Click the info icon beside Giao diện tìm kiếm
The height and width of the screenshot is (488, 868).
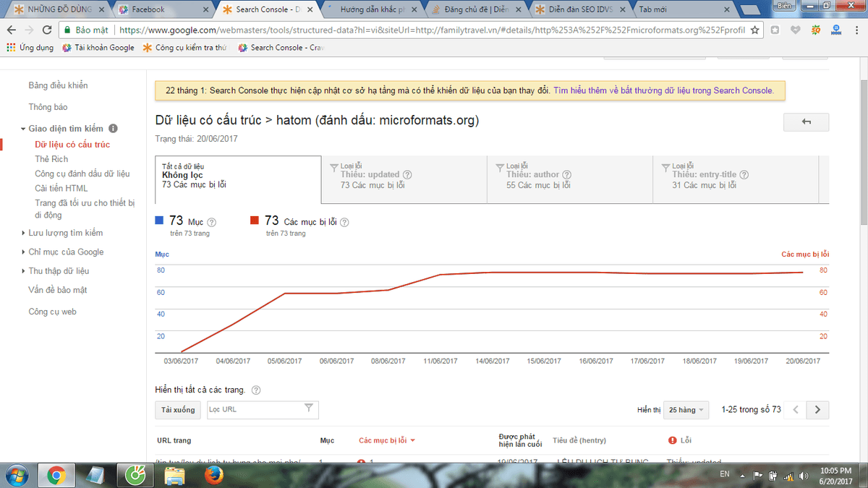[113, 129]
